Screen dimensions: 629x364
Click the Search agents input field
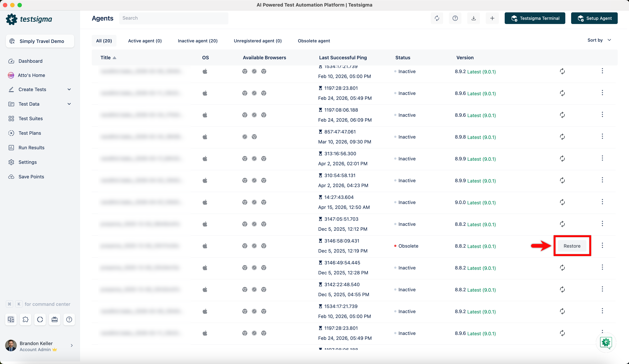pos(173,18)
